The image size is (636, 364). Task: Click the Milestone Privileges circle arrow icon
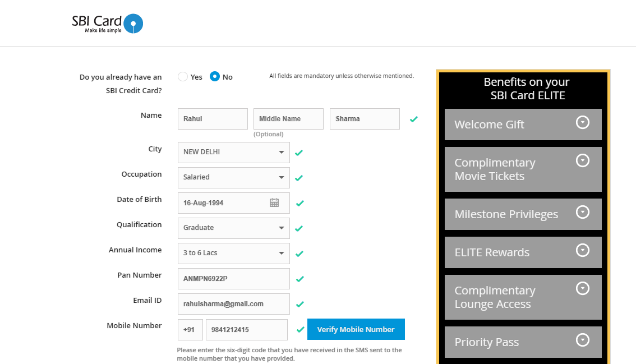click(x=583, y=212)
